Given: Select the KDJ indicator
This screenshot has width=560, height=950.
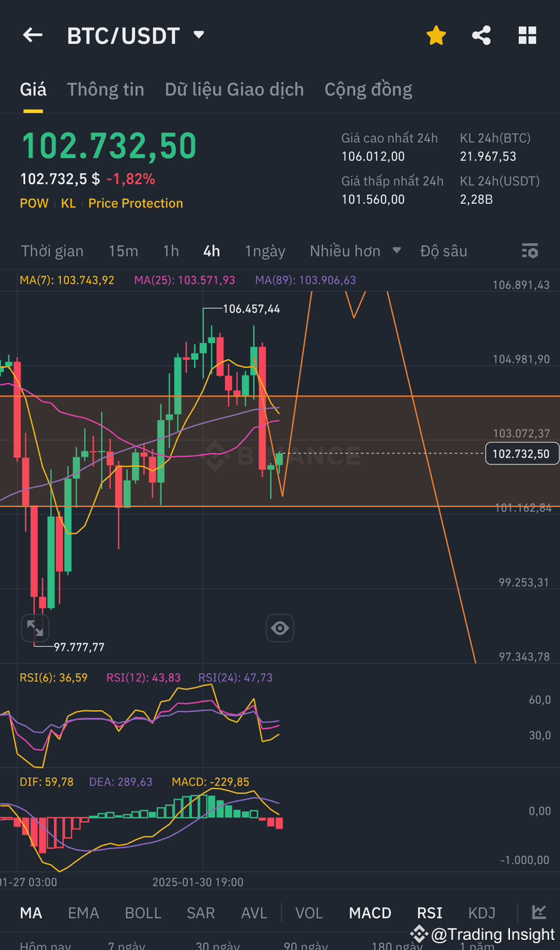Looking at the screenshot, I should [482, 912].
